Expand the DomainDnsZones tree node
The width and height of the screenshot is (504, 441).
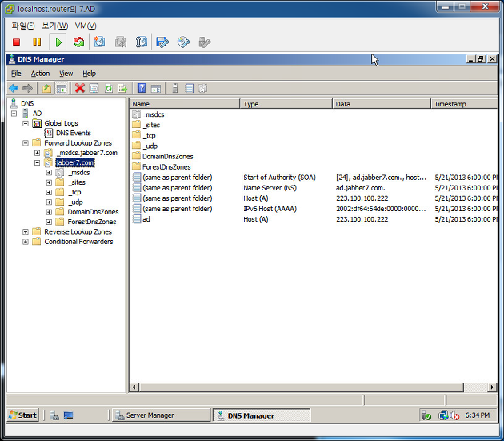49,212
